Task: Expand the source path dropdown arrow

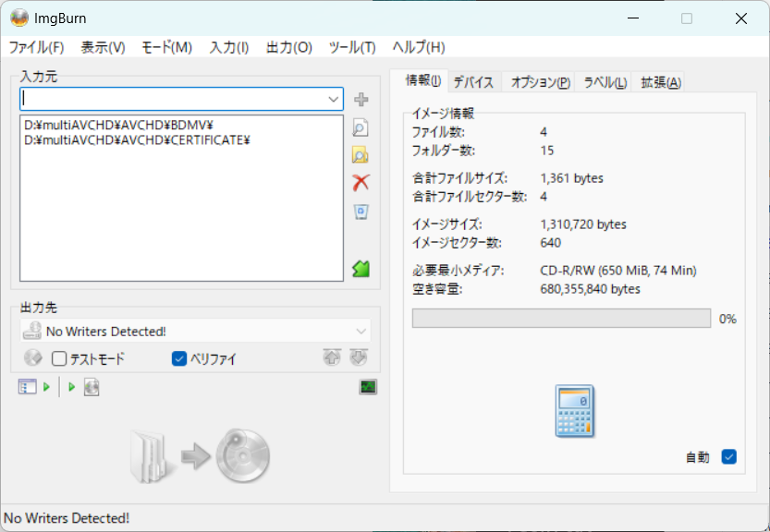Action: pyautogui.click(x=334, y=100)
